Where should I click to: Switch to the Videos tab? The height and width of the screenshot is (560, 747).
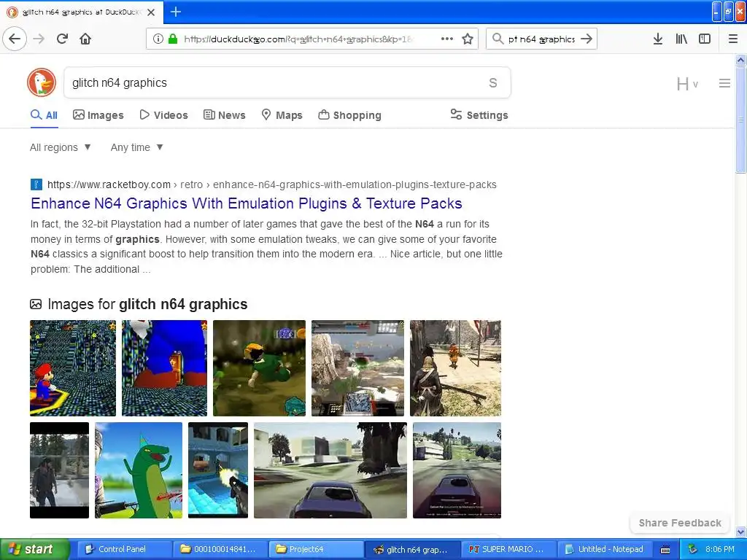164,115
